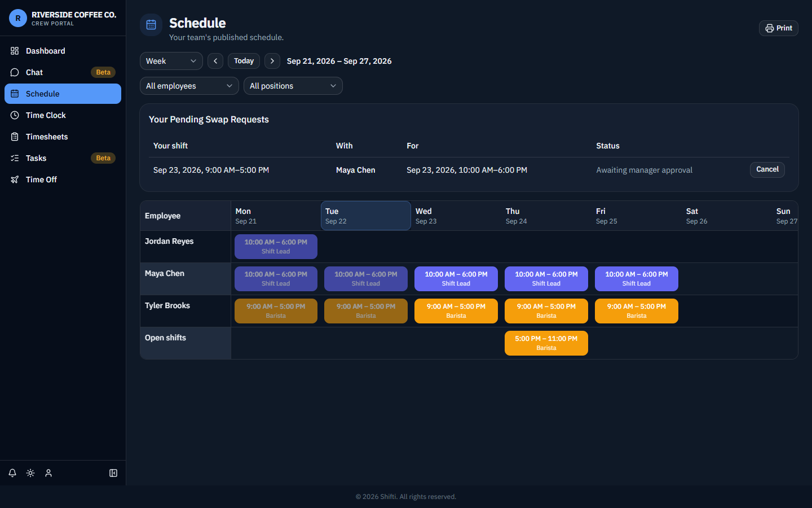Viewport: 812px width, 508px height.
Task: Open Chat in the sidebar
Action: point(63,72)
